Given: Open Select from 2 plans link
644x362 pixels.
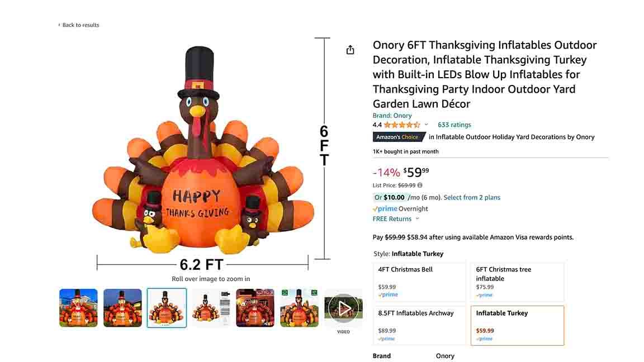Looking at the screenshot, I should point(472,197).
